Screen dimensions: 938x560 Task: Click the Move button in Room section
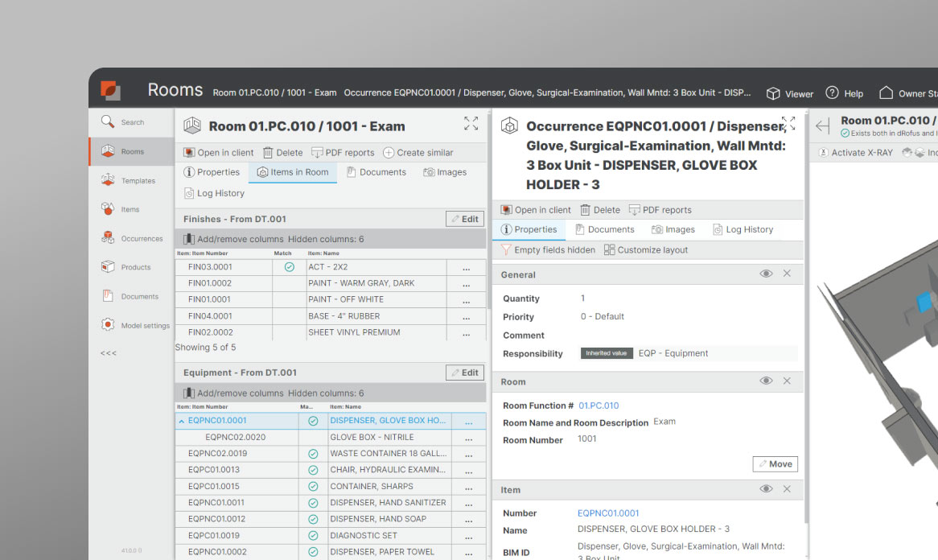pyautogui.click(x=775, y=463)
